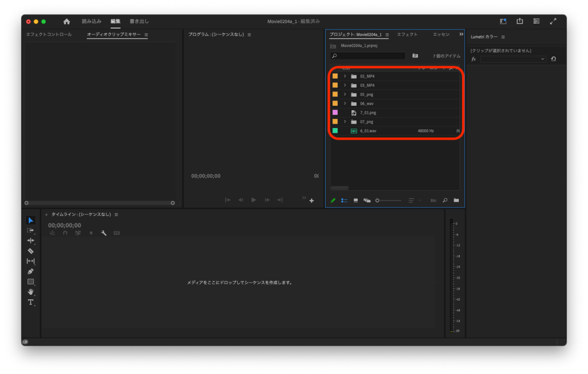
Task: Expand the 06_wav bin
Action: (x=345, y=103)
